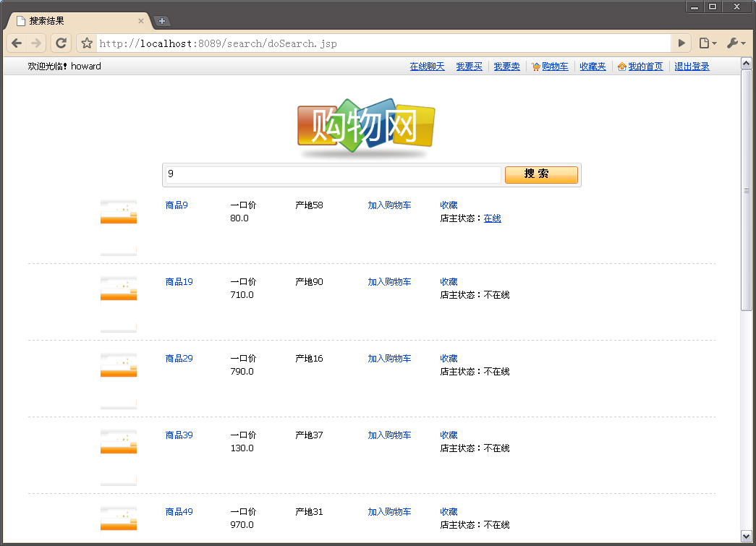756x546 pixels.
Task: Click the 购物网 logo
Action: [366, 128]
